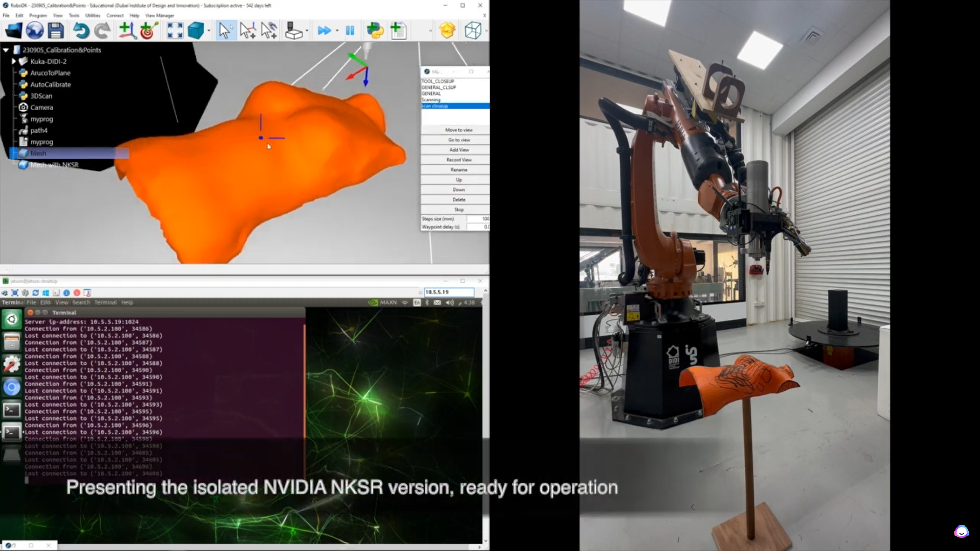Viewport: 980px width, 551px height.
Task: Click the Undo arrow icon
Action: [x=81, y=31]
